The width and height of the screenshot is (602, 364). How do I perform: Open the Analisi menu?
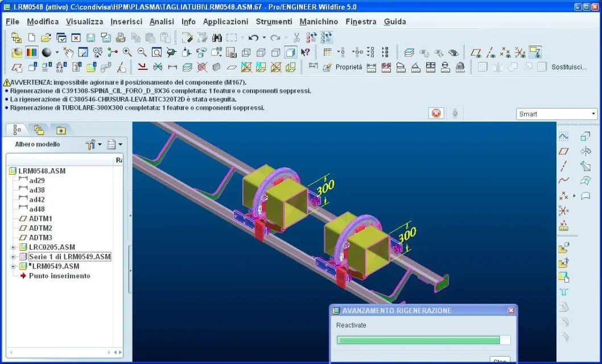(162, 22)
